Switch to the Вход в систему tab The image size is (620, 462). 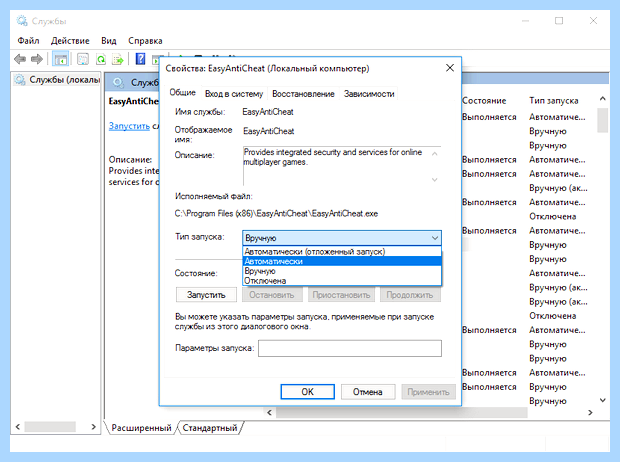234,94
